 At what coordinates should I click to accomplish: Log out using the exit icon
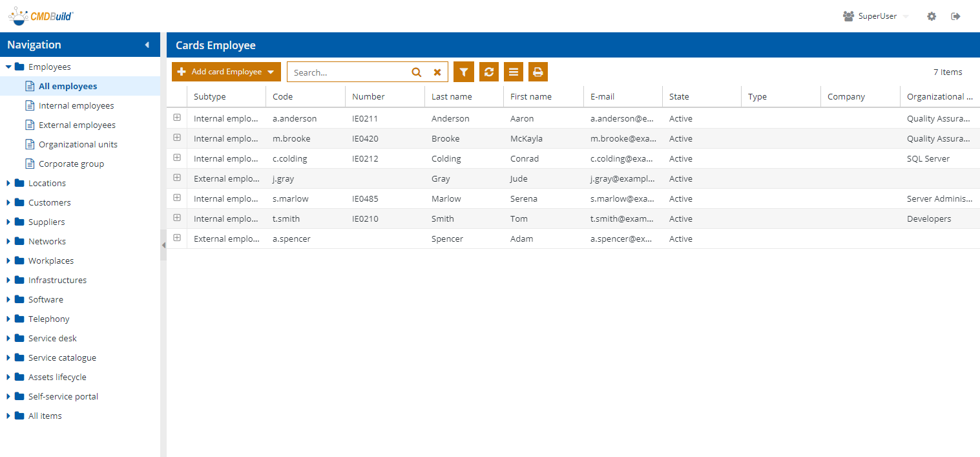point(955,16)
